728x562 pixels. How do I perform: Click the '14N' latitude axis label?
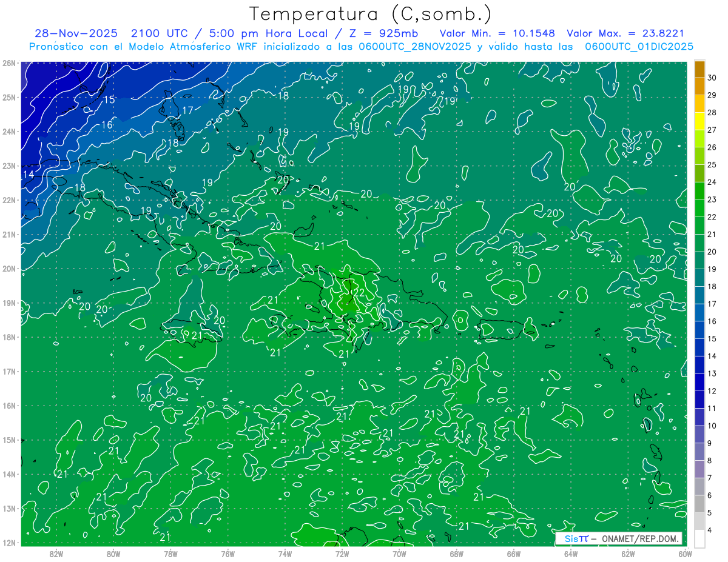8,474
